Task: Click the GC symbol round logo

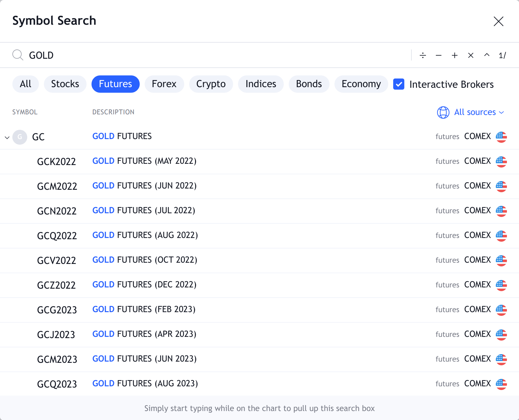Action: click(x=20, y=137)
